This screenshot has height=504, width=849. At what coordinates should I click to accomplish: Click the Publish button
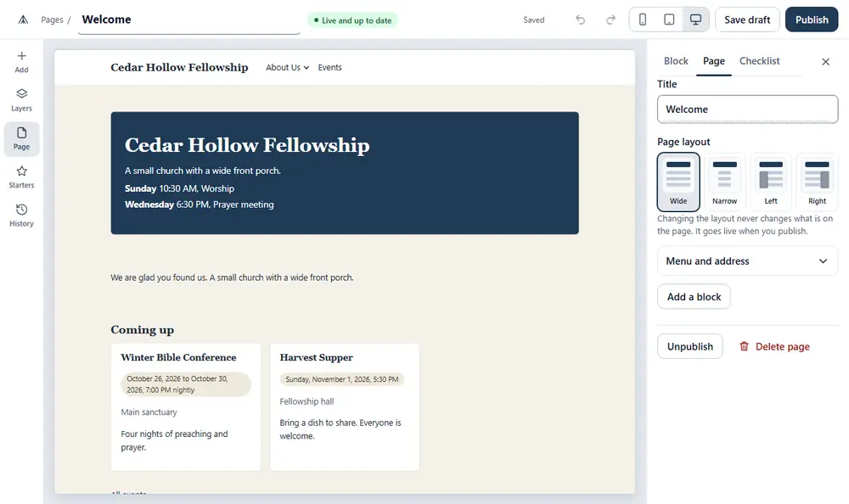point(812,20)
